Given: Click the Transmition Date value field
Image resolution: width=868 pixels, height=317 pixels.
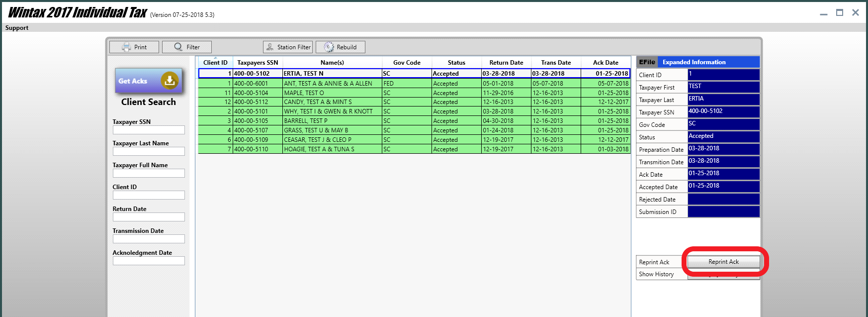Looking at the screenshot, I should (723, 162).
